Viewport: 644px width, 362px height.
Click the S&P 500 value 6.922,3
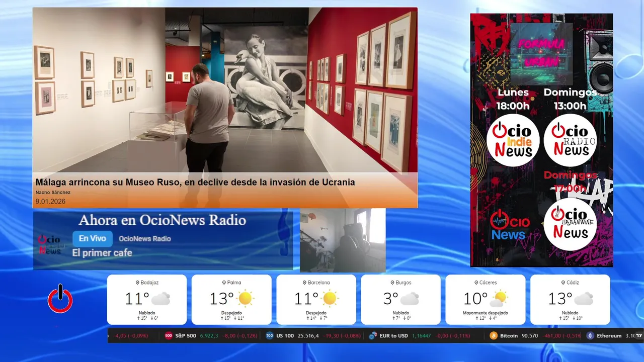(x=209, y=335)
